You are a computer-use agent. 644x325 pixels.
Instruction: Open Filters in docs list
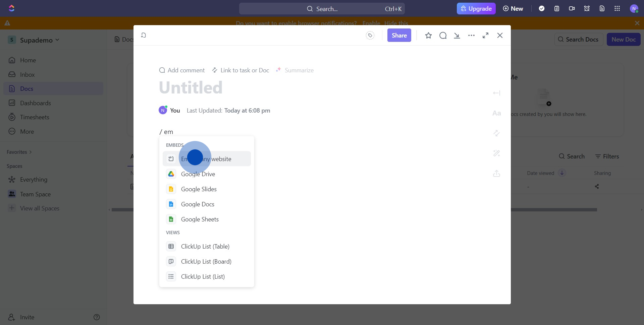(607, 156)
